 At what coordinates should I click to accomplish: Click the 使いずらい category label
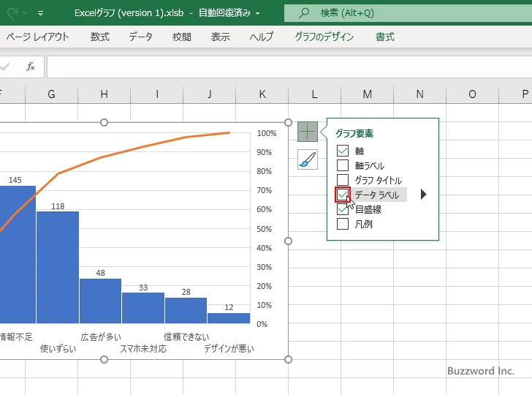(x=58, y=348)
